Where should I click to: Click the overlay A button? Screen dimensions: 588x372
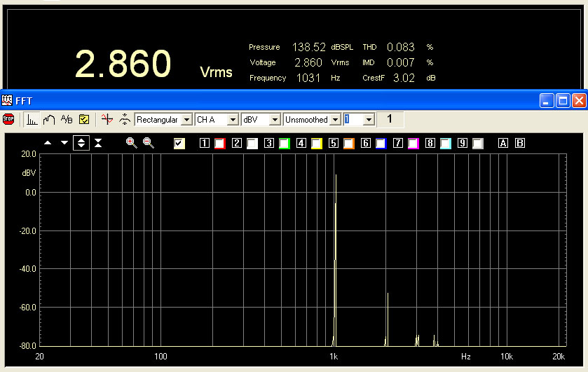pyautogui.click(x=502, y=144)
